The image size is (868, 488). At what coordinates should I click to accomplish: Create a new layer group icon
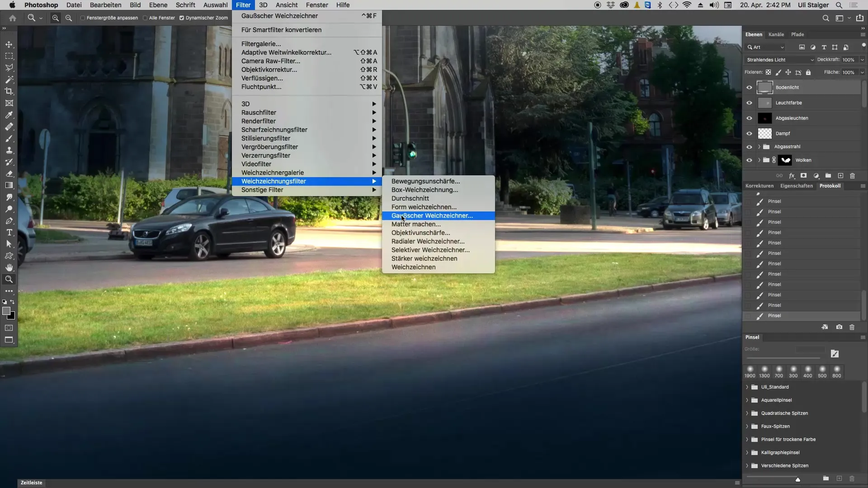coord(828,176)
